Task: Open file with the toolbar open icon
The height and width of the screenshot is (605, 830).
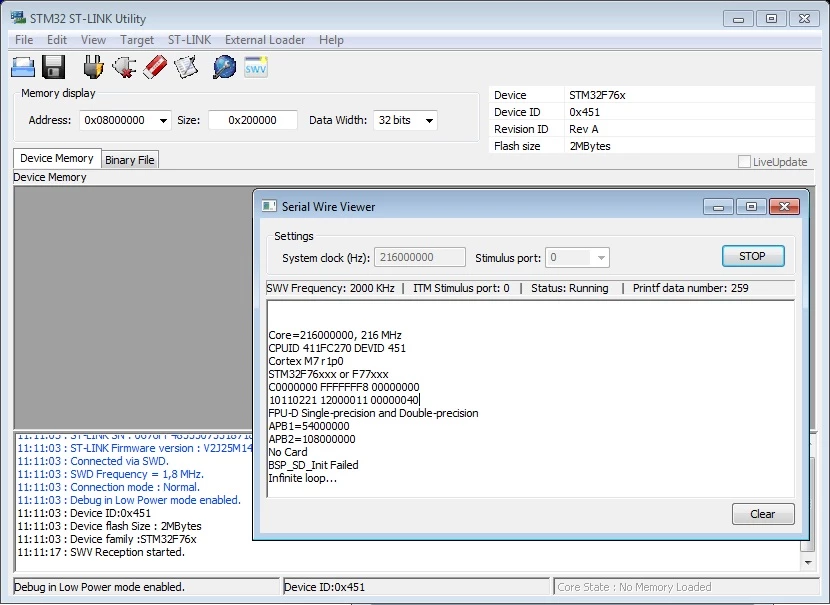Action: (23, 68)
